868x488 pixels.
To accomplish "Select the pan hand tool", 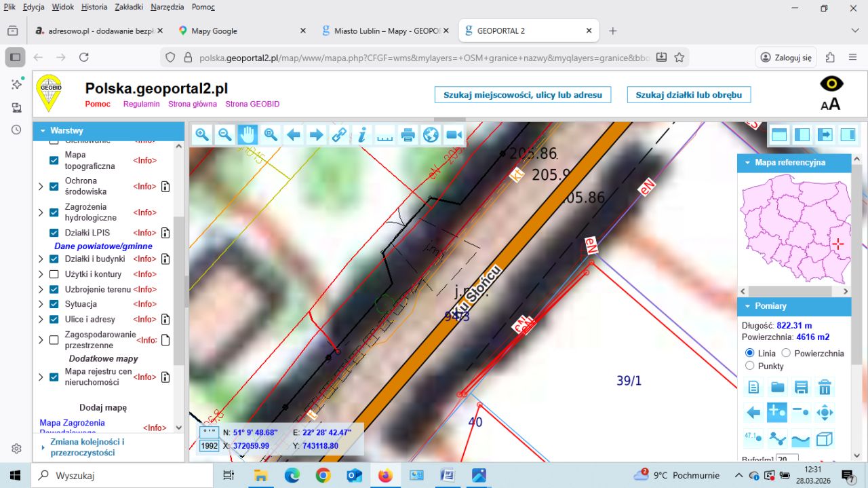I will [x=248, y=135].
